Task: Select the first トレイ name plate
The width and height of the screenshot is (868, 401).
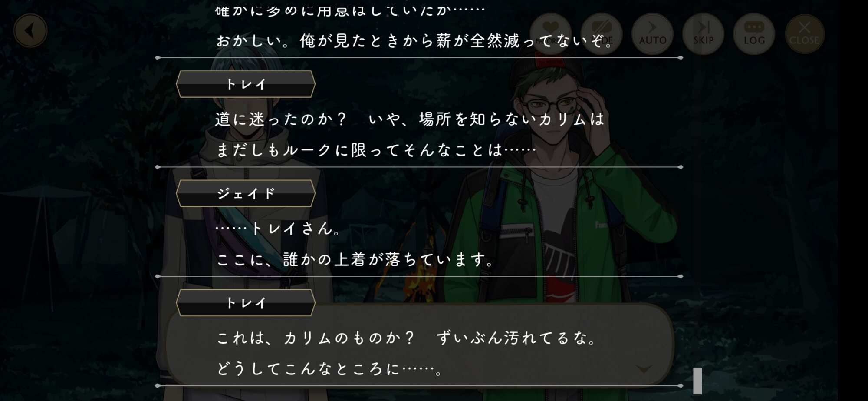Action: (246, 84)
